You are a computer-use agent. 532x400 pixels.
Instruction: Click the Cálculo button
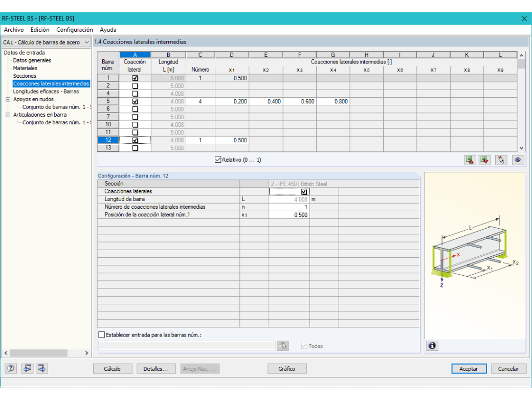pyautogui.click(x=113, y=369)
